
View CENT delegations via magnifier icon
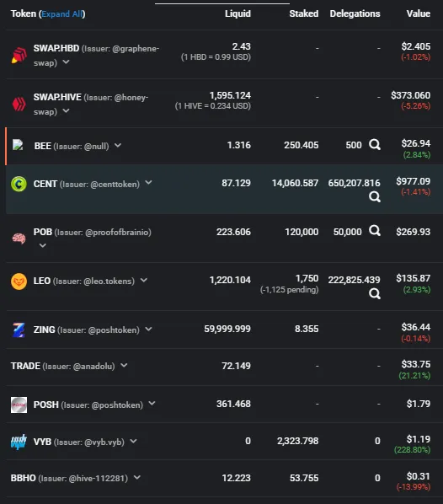click(375, 196)
